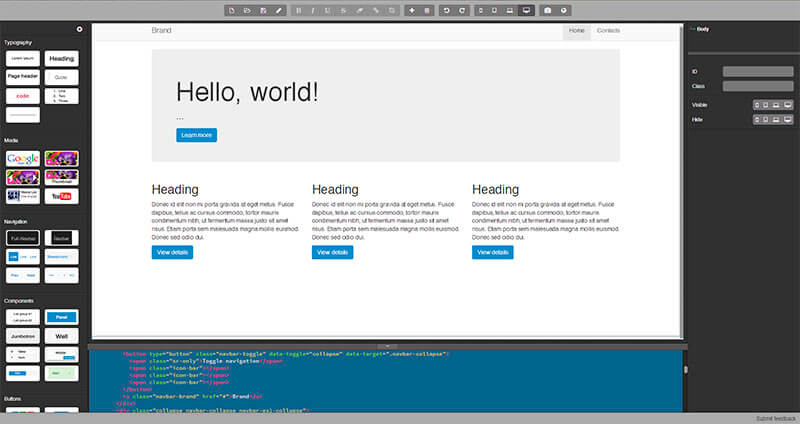Click the Redo toolbar icon
Image resolution: width=800 pixels, height=424 pixels.
[462, 11]
